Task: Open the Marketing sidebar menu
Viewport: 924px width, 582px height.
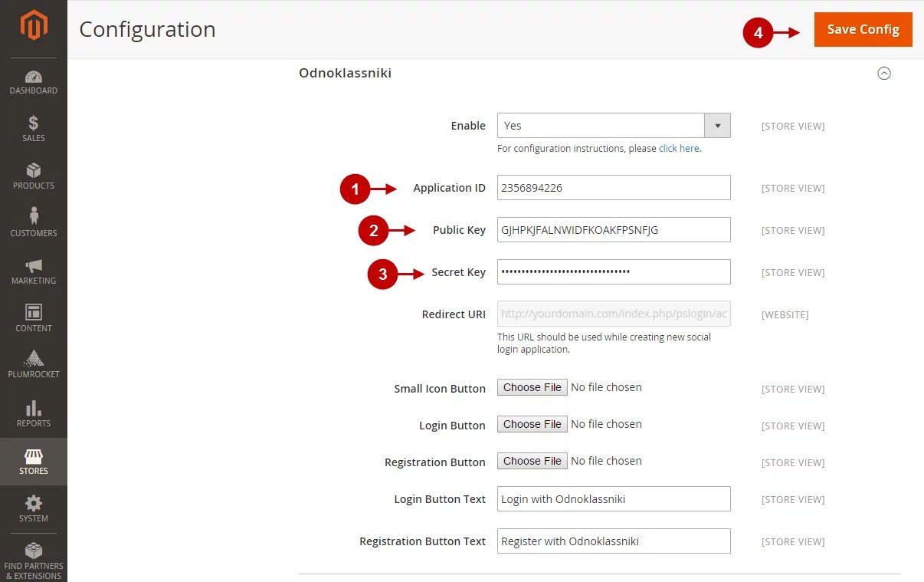Action: 34,271
